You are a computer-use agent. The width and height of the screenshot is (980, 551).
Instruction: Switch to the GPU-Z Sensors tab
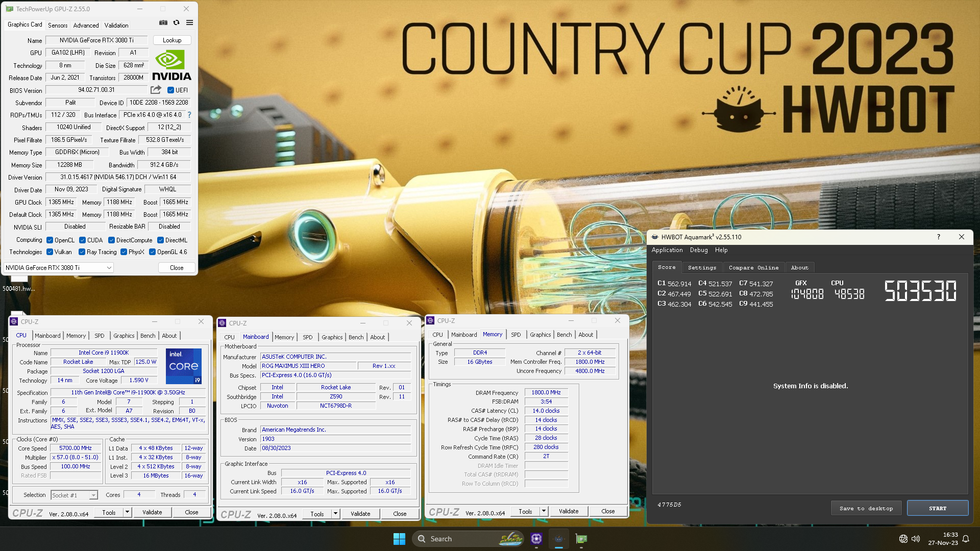pyautogui.click(x=58, y=26)
